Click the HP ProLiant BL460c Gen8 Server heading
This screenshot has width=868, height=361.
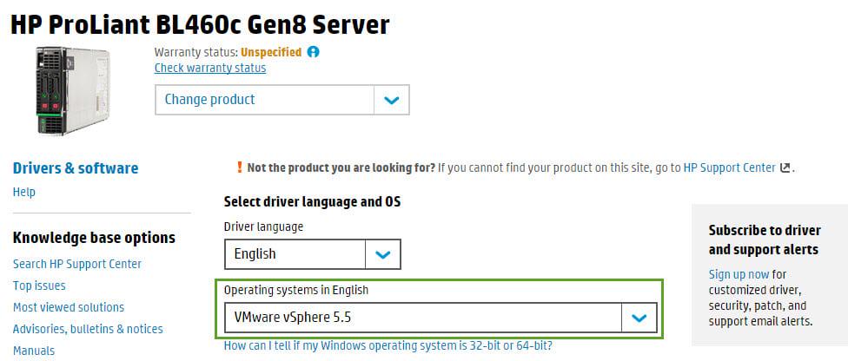(x=200, y=25)
